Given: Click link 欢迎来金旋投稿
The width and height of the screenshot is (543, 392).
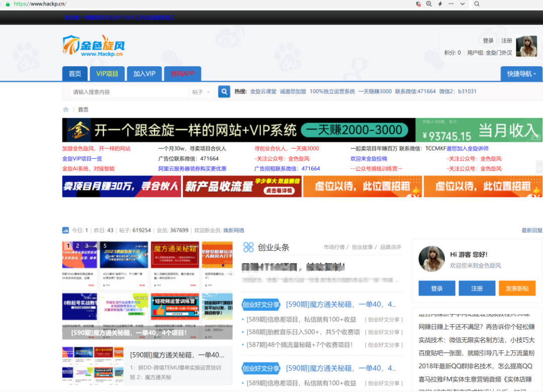Looking at the screenshot, I should click(x=369, y=159).
